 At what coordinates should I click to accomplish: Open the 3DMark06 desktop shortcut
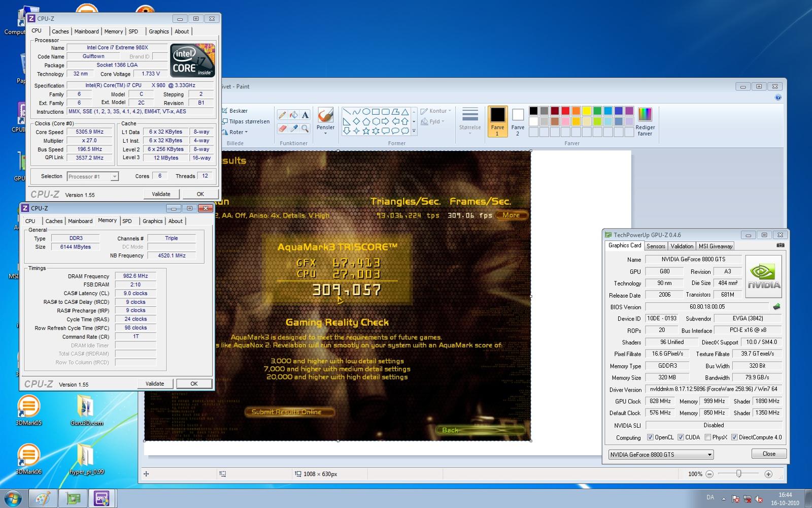(x=28, y=459)
